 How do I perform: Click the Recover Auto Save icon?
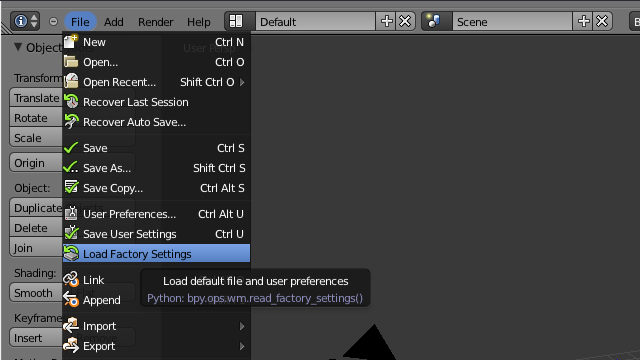coord(71,121)
